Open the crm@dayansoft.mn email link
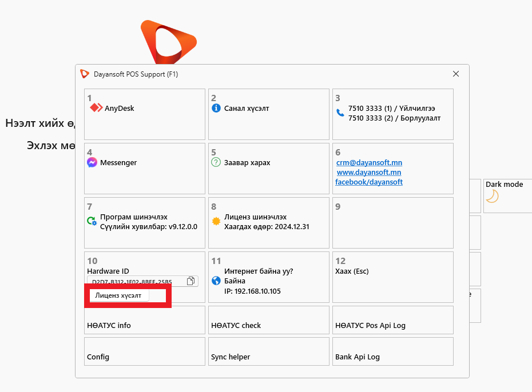The image size is (532, 392). [369, 163]
